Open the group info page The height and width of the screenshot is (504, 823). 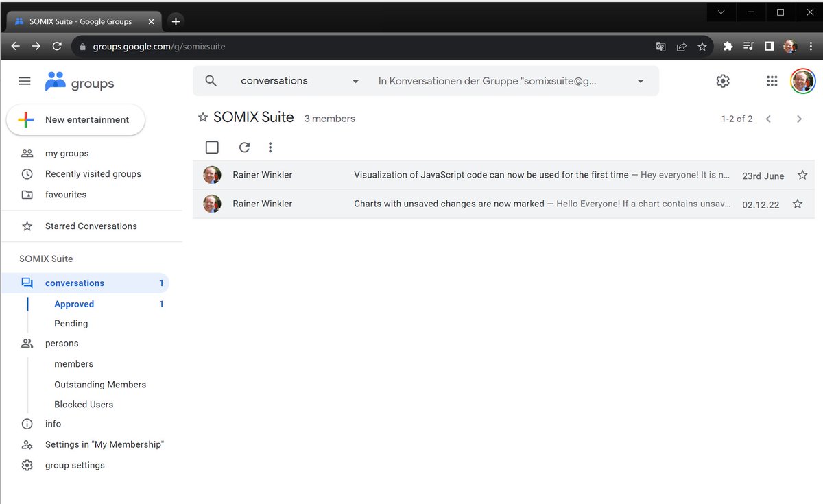[53, 424]
